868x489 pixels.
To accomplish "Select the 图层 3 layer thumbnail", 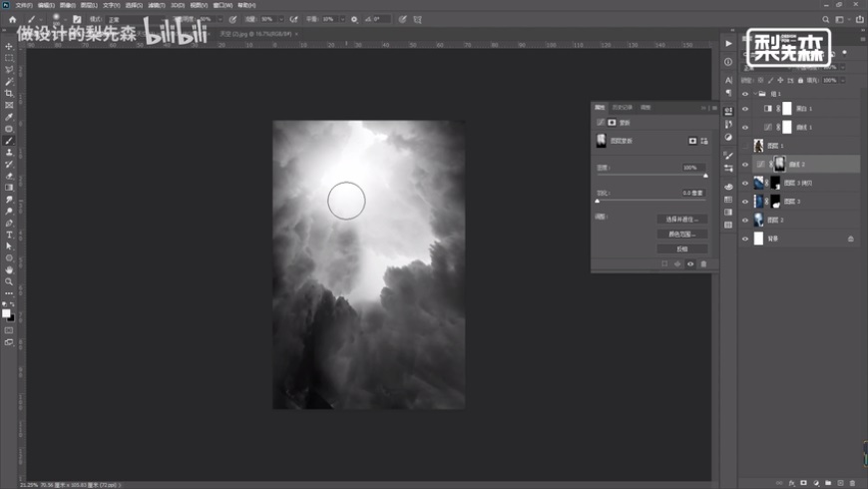I will 760,202.
